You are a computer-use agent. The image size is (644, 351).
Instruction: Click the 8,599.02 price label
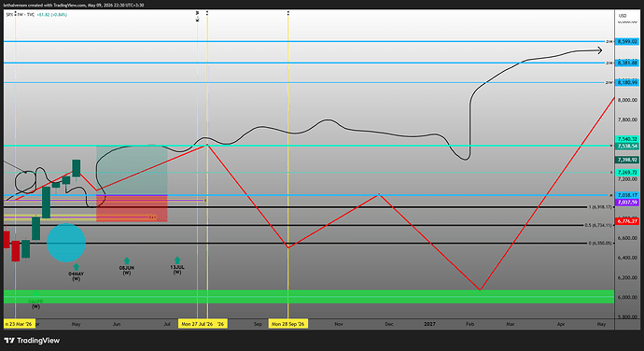pyautogui.click(x=627, y=41)
